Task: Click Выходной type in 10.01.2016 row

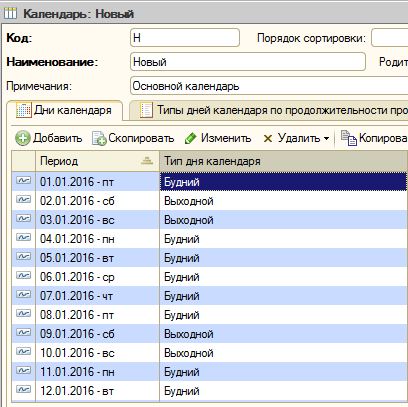Action: tap(284, 353)
